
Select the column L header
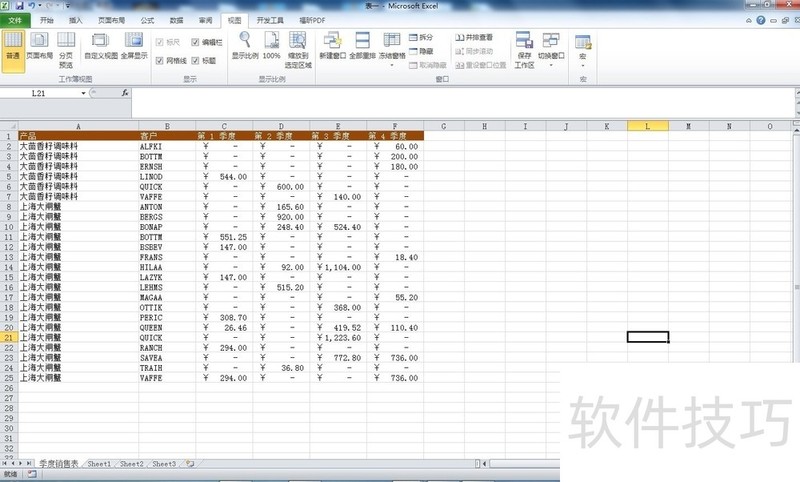(x=647, y=126)
